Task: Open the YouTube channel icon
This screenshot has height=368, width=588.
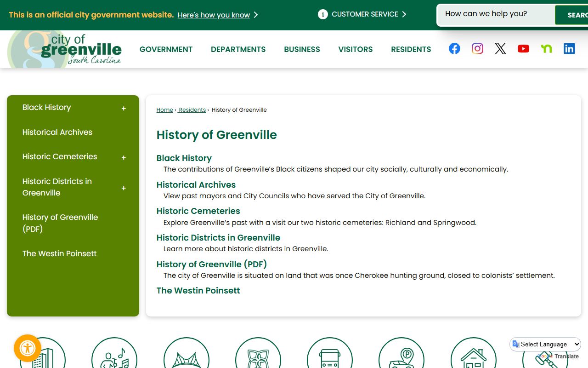Action: (x=523, y=49)
